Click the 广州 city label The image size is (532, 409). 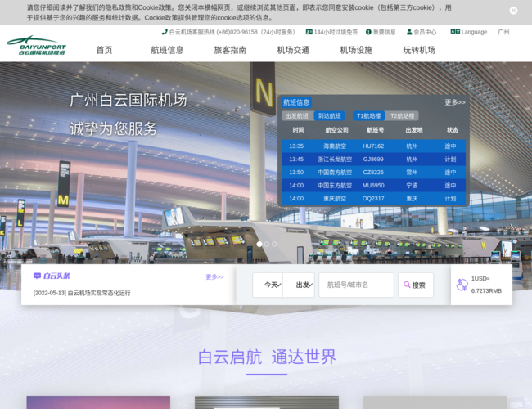(x=503, y=32)
